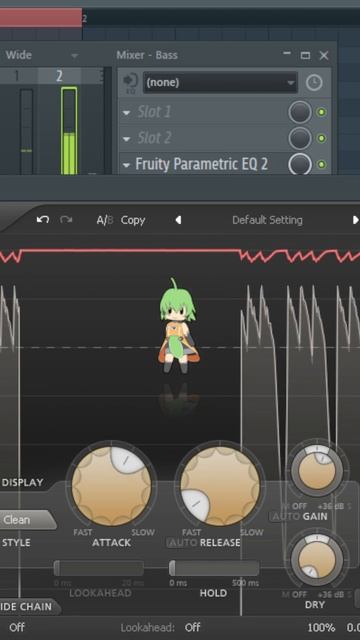Select the Slot 1 effect slot

point(154,112)
